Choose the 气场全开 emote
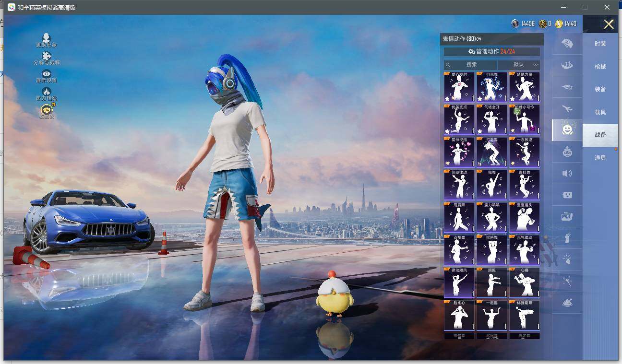The image size is (622, 364). point(492,120)
